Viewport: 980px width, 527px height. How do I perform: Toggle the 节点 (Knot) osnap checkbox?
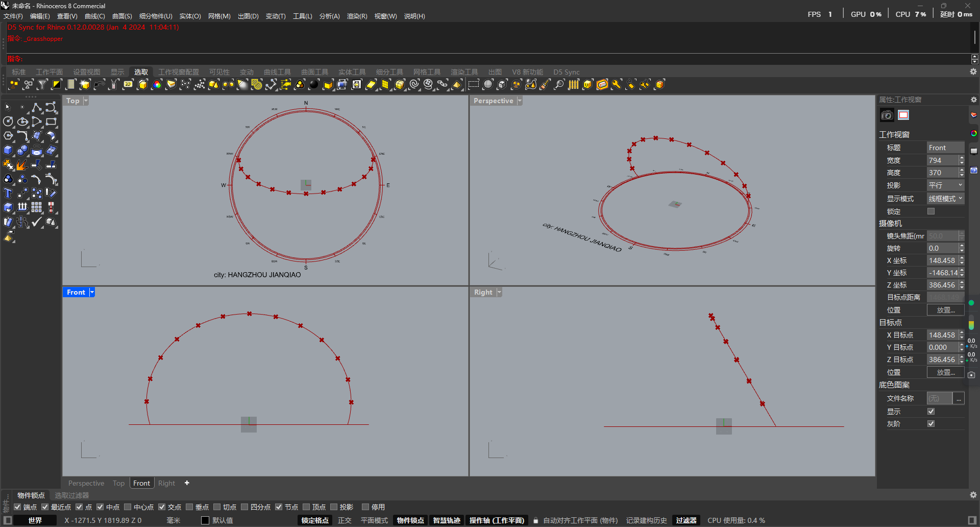pos(279,507)
